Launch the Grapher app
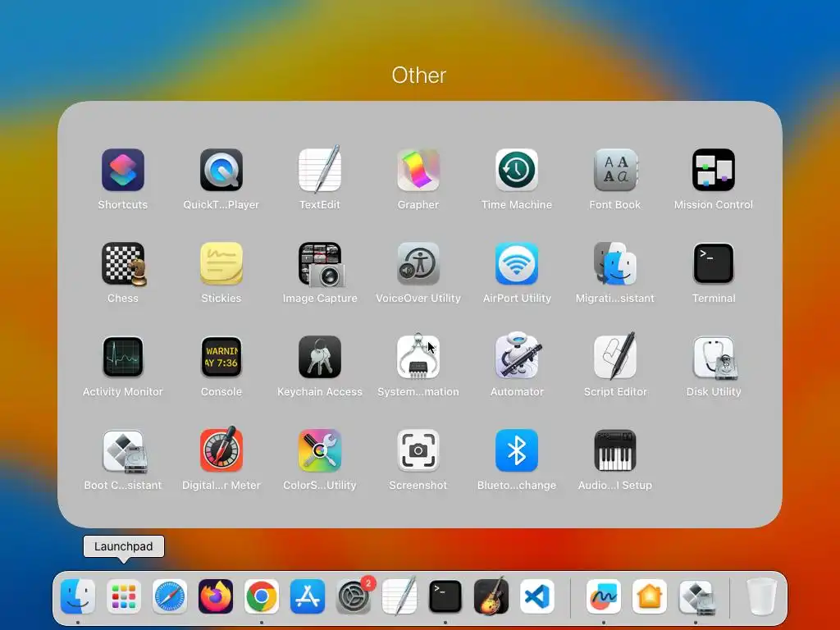 [x=418, y=170]
